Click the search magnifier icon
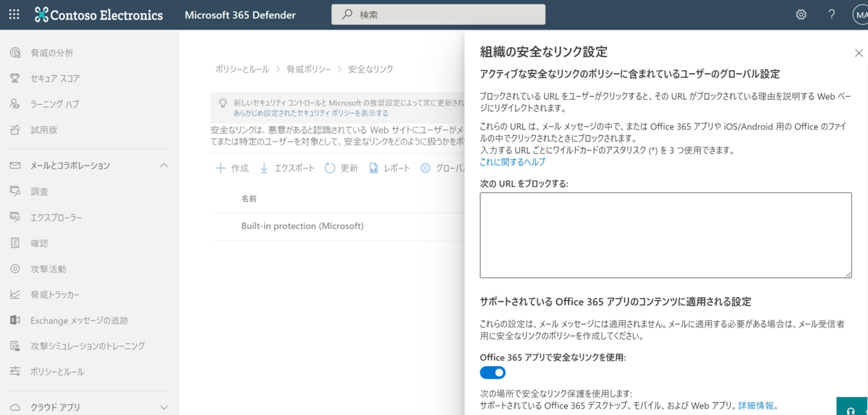Image resolution: width=868 pixels, height=415 pixels. click(346, 14)
